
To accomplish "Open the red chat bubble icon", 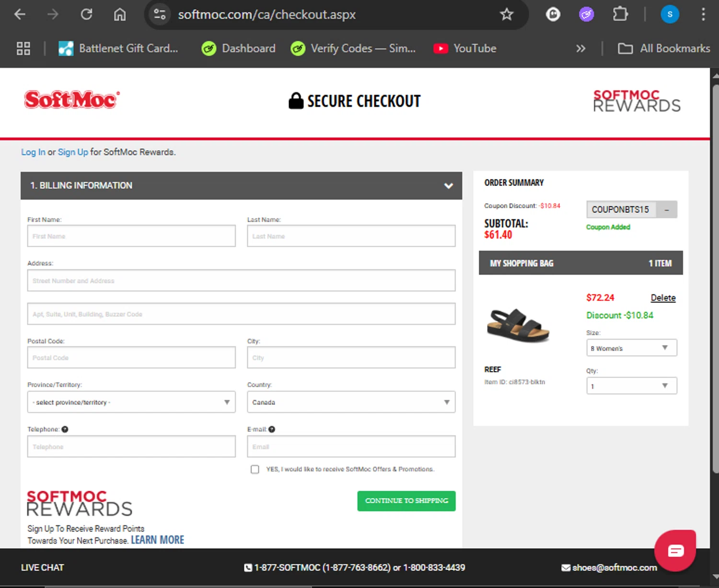I will [x=675, y=551].
